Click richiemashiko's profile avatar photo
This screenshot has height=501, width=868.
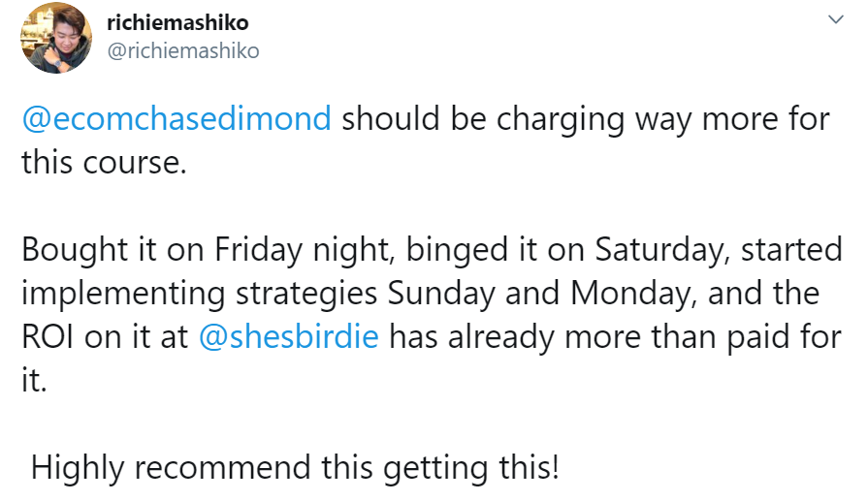[56, 38]
